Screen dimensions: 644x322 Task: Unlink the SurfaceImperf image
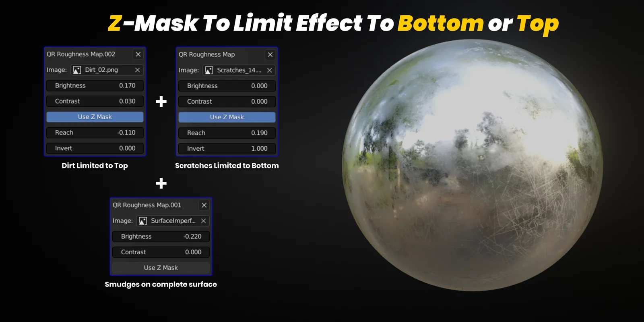coord(203,221)
